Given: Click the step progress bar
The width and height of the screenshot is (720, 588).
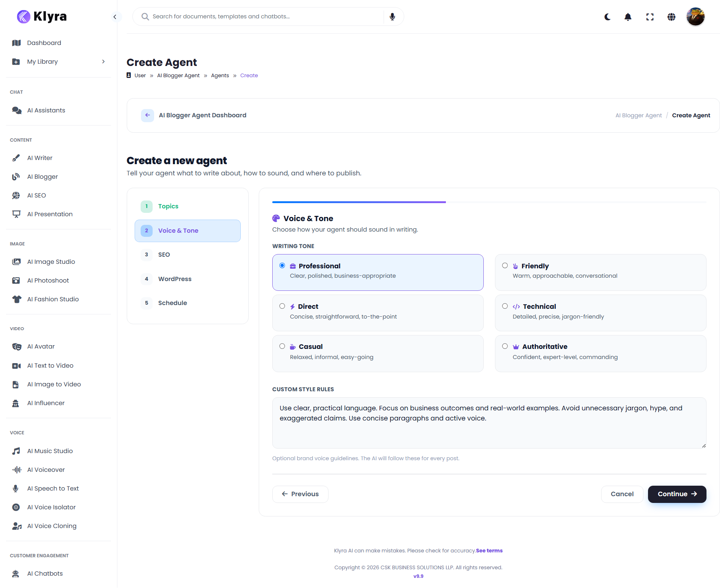Looking at the screenshot, I should click(489, 202).
